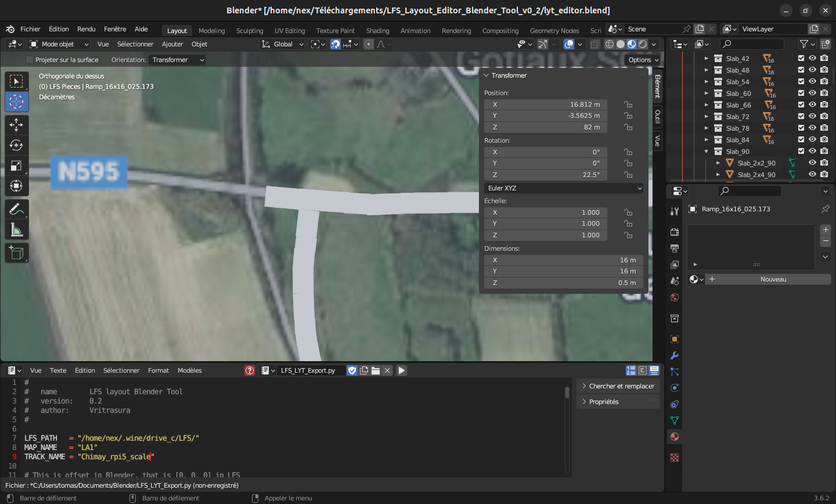Image resolution: width=836 pixels, height=504 pixels.
Task: Toggle X-ray view in viewport header
Action: click(x=595, y=44)
